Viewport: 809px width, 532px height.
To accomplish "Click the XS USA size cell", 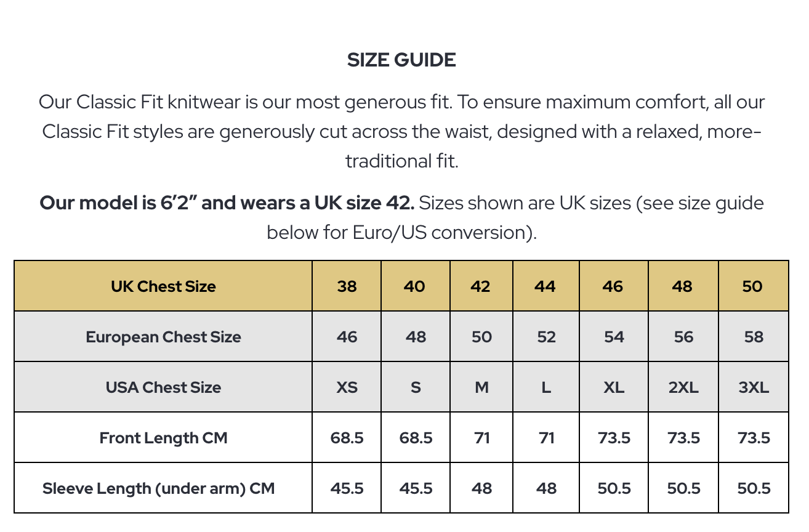I will coord(347,387).
